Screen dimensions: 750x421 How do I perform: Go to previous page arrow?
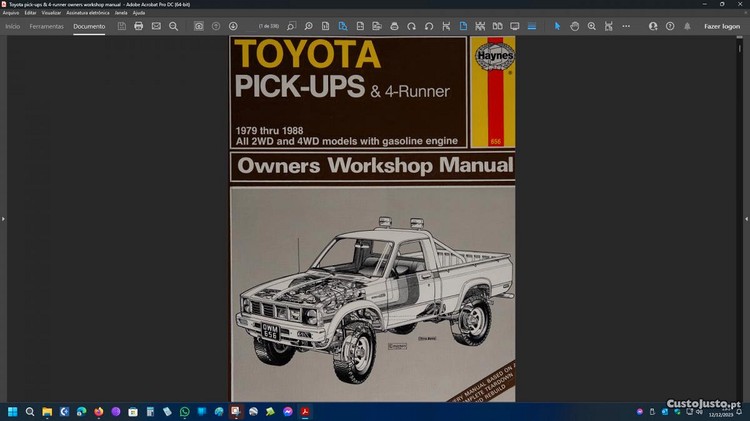pos(216,26)
